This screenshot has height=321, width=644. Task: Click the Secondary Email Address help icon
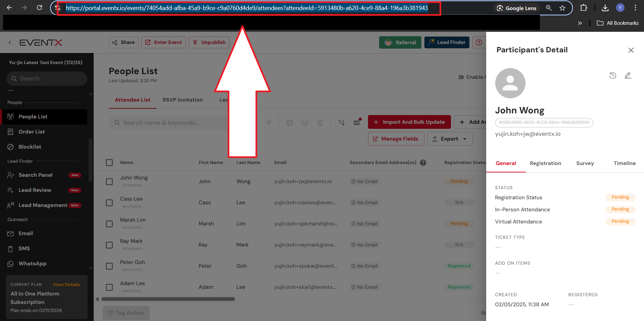pos(423,163)
